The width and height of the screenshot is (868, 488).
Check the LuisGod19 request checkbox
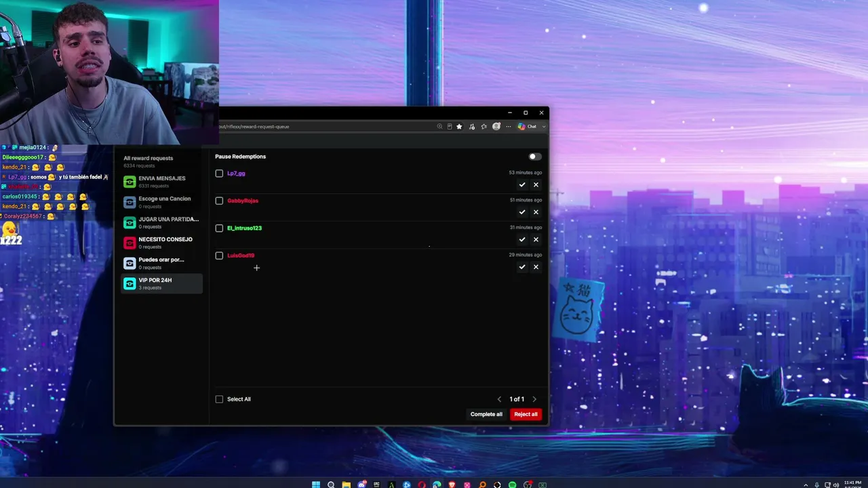[219, 256]
